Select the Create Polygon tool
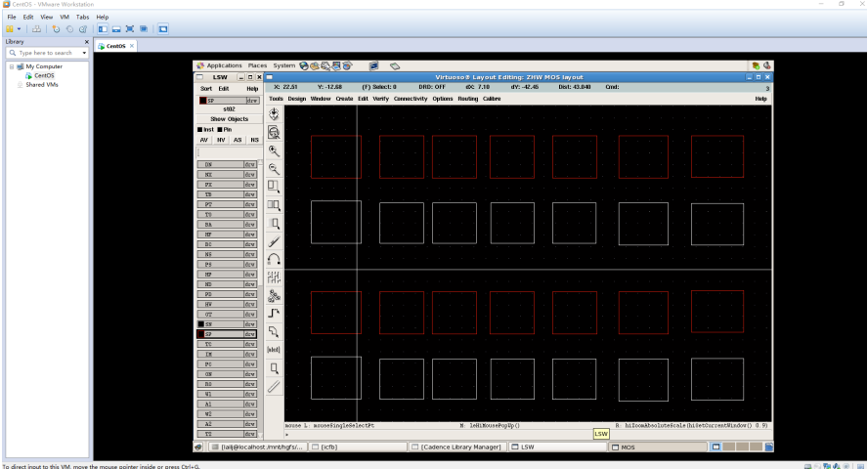868x469 pixels. click(274, 332)
